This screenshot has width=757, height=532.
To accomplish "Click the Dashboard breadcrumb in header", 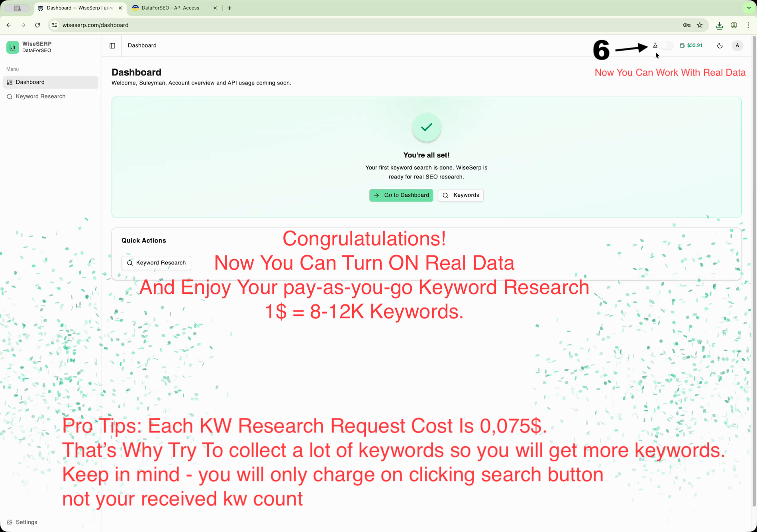I will [x=142, y=45].
